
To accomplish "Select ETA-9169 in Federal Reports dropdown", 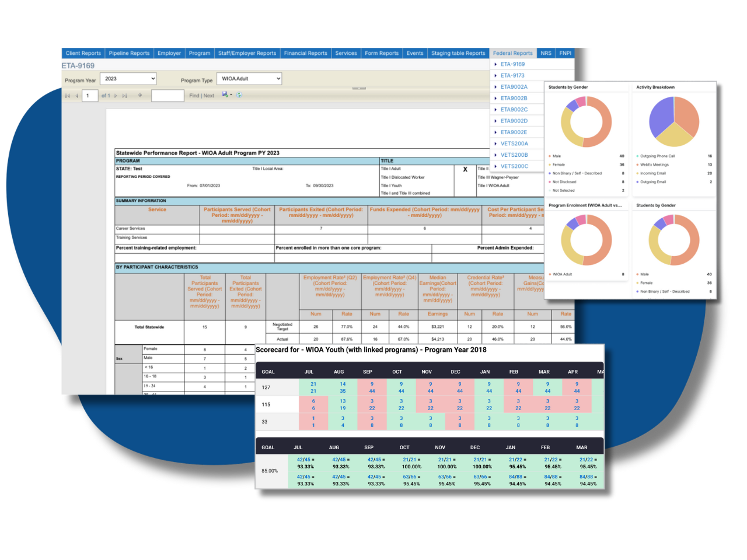I will (512, 64).
